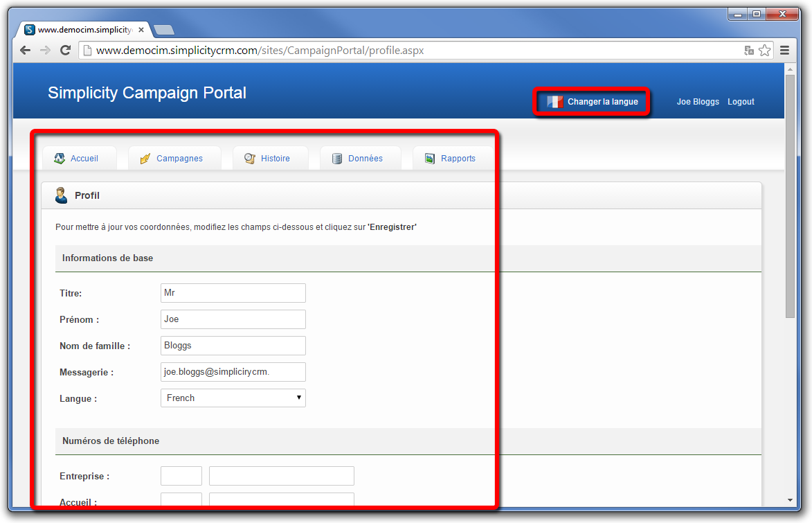Click the Histoire tab icon

point(250,159)
